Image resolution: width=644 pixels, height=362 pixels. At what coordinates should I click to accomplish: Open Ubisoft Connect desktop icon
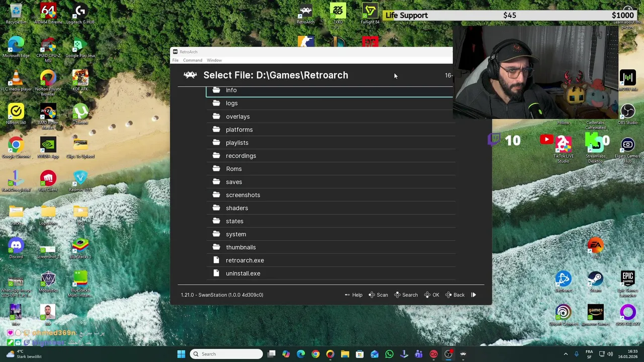tap(563, 315)
